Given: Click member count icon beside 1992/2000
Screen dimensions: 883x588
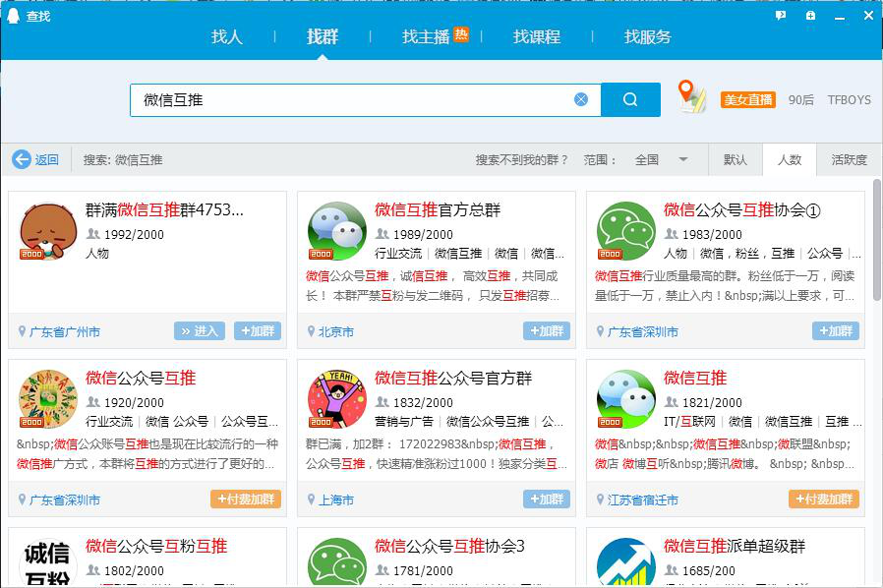Looking at the screenshot, I should pos(92,234).
